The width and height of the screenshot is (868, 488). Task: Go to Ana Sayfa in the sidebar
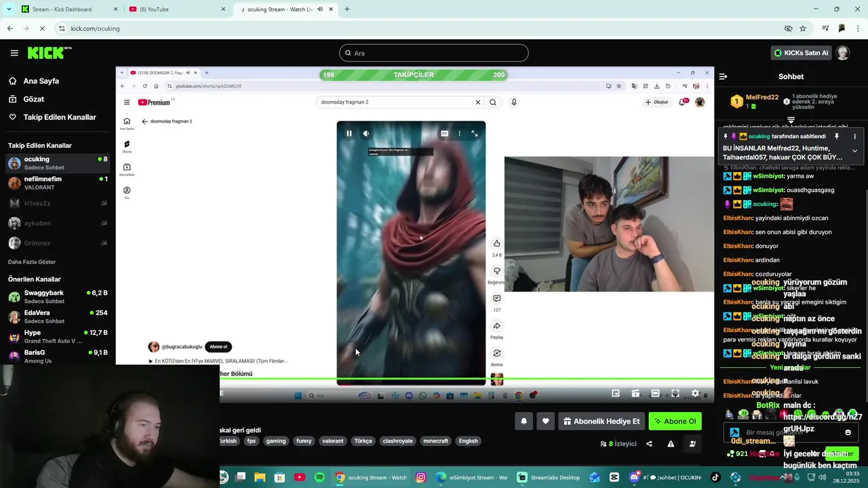(41, 81)
